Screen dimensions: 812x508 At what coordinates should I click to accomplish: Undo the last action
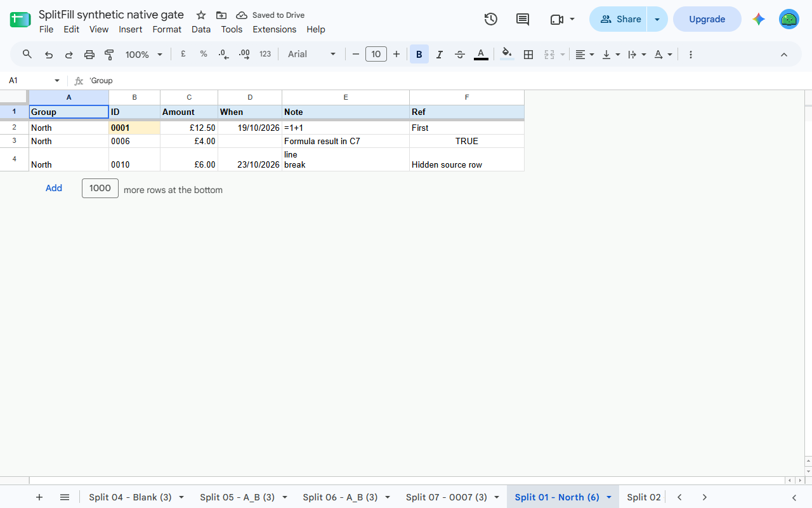[x=49, y=55]
